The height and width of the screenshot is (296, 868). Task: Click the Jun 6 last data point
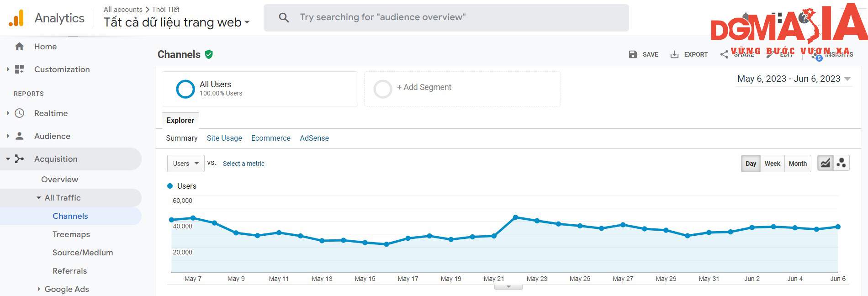(838, 227)
